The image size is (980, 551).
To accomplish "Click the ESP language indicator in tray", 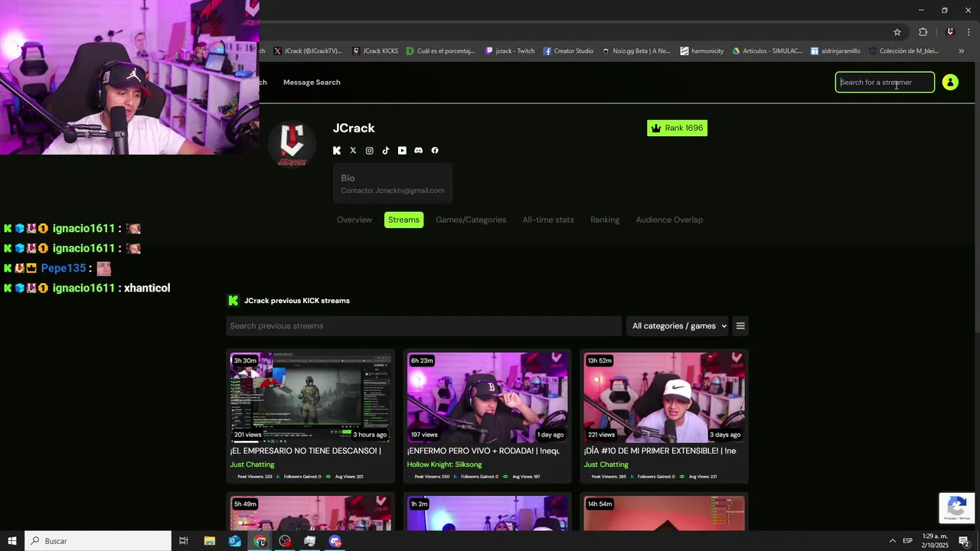I will click(x=907, y=541).
